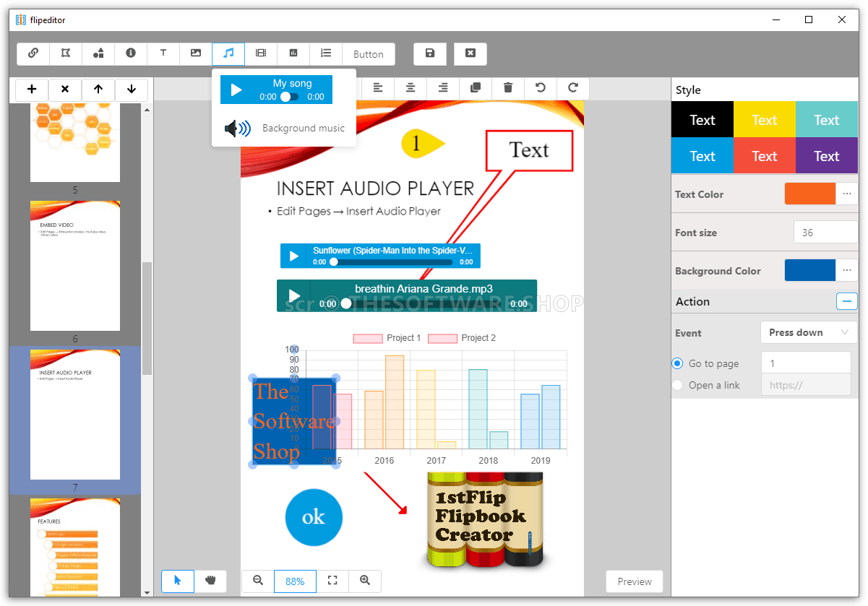This screenshot has width=868, height=606.
Task: Click the Insert Link tool
Action: click(34, 53)
